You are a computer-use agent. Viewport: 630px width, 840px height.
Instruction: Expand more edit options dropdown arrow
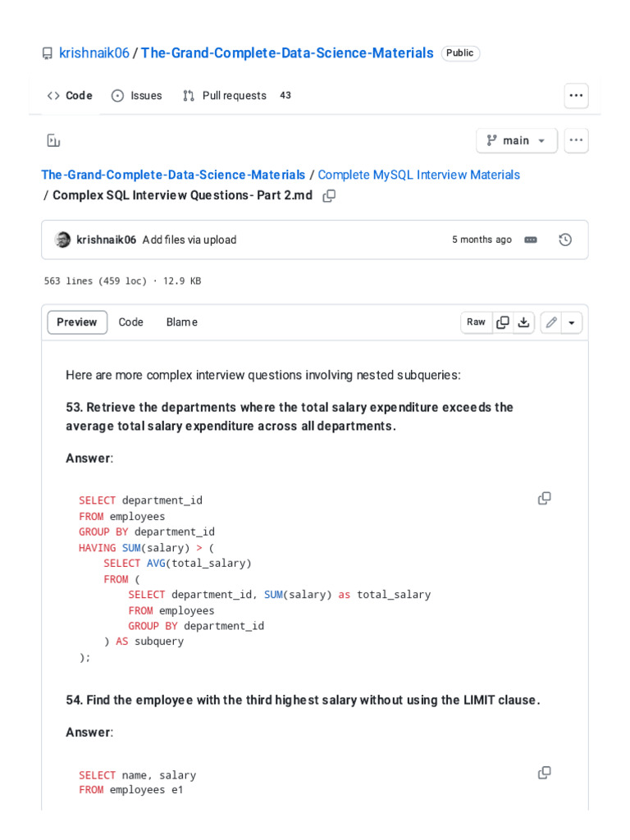pyautogui.click(x=572, y=322)
